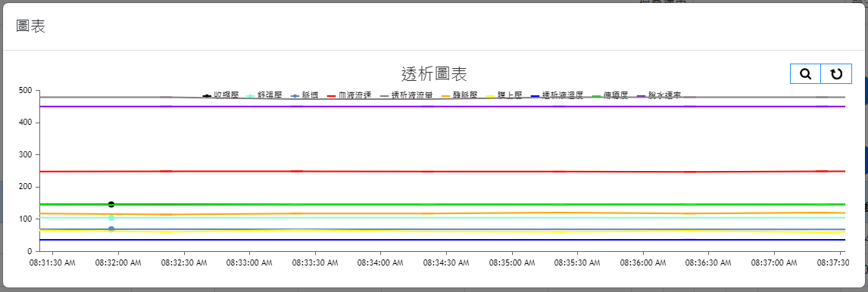Image resolution: width=868 pixels, height=292 pixels.
Task: Toggle 透析液溫度 series in legend
Action: (x=557, y=95)
